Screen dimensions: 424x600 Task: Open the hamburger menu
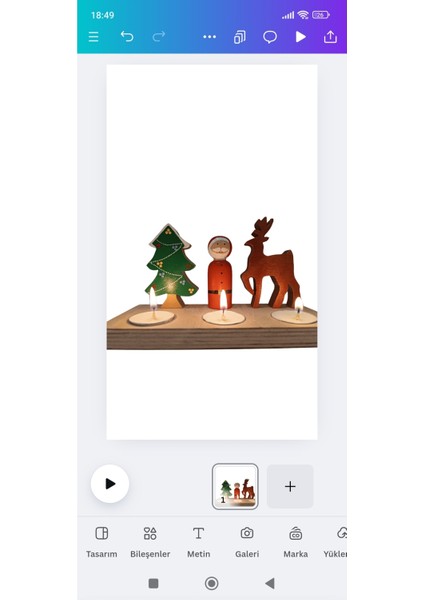pos(93,37)
